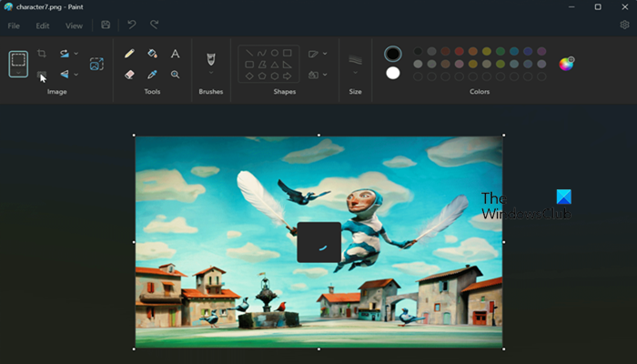Pick the red color swatch
637x364 pixels.
pos(459,51)
